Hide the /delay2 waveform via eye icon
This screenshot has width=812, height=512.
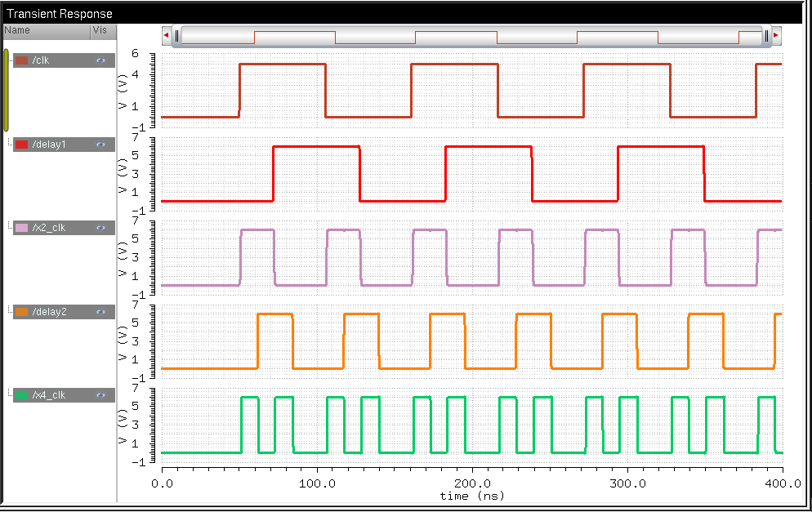[x=100, y=312]
